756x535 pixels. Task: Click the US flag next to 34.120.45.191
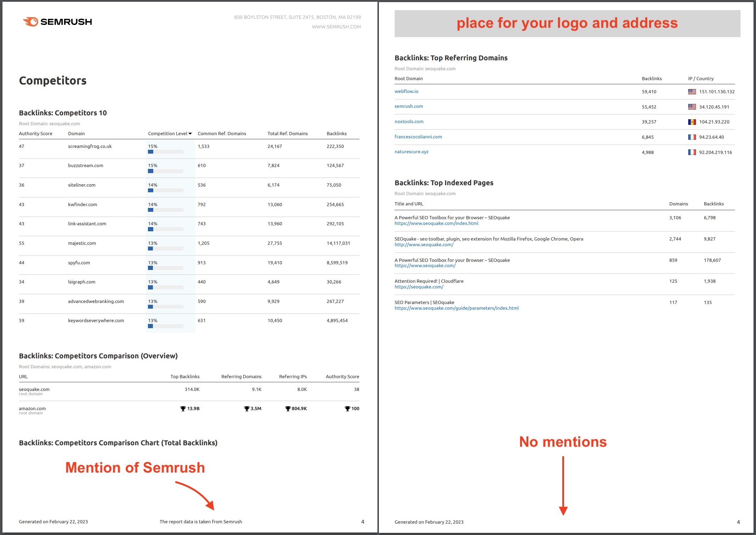[x=692, y=107]
